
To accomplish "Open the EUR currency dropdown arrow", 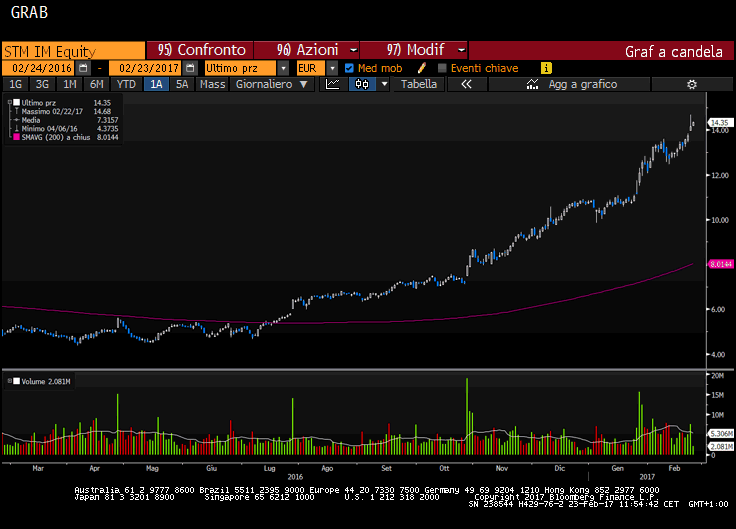I will 332,68.
